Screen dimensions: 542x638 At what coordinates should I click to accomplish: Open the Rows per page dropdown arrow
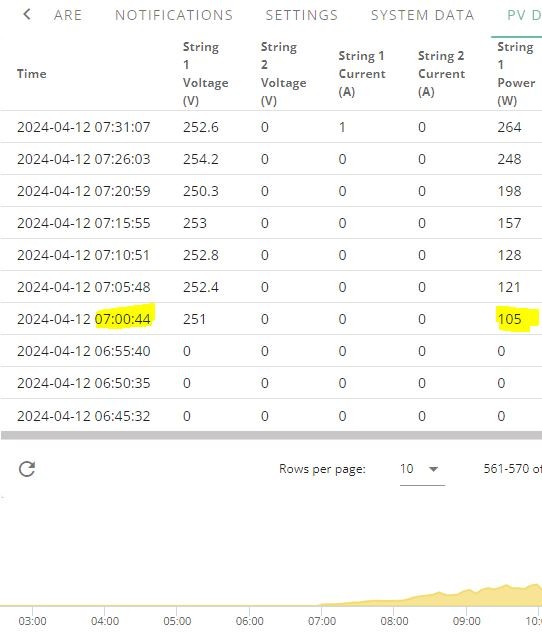click(x=433, y=469)
